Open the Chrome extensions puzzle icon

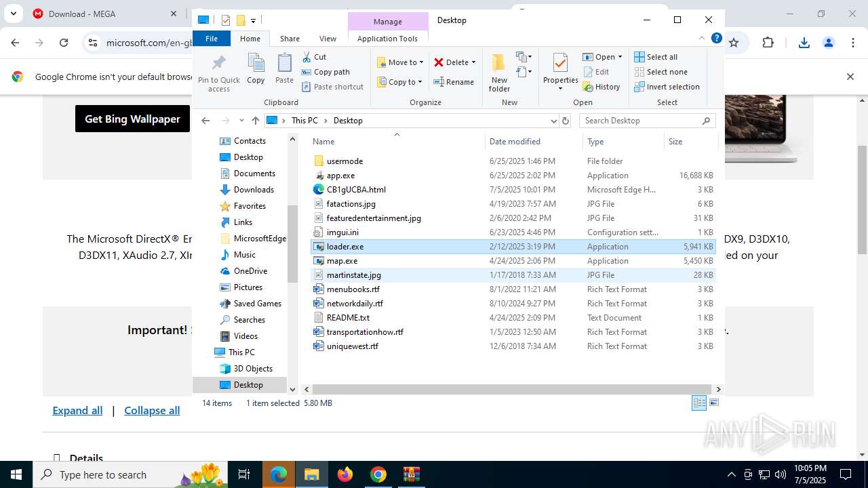[x=768, y=43]
